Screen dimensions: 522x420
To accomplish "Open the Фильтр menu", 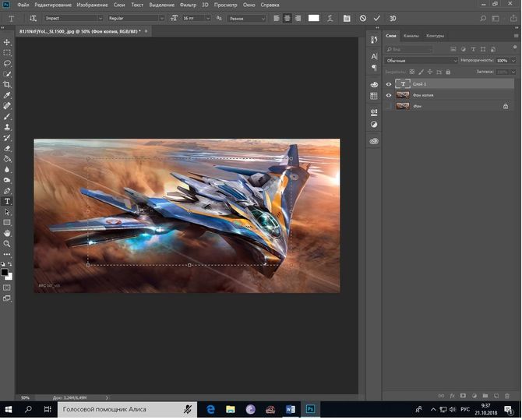I will pos(188,5).
